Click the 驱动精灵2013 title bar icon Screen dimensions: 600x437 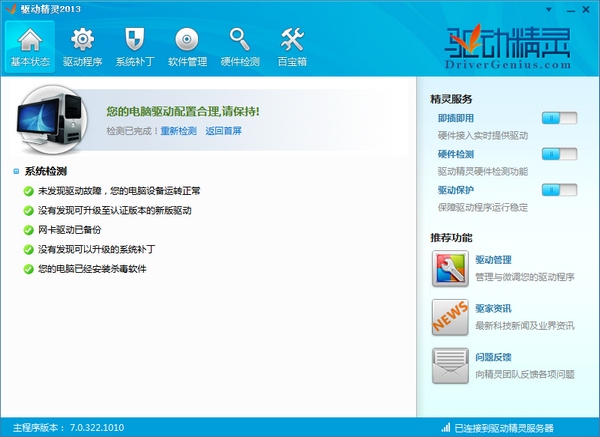pyautogui.click(x=11, y=9)
